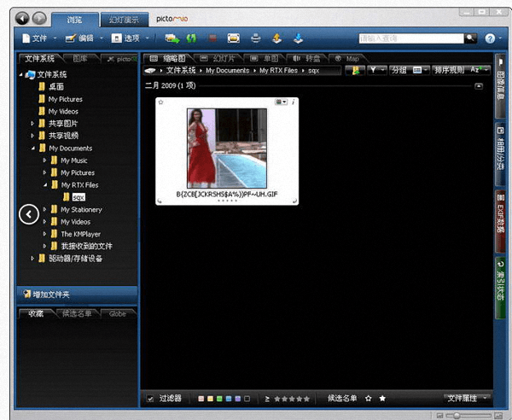Select The KMPlayer folder in tree
The width and height of the screenshot is (512, 420).
pyautogui.click(x=81, y=234)
